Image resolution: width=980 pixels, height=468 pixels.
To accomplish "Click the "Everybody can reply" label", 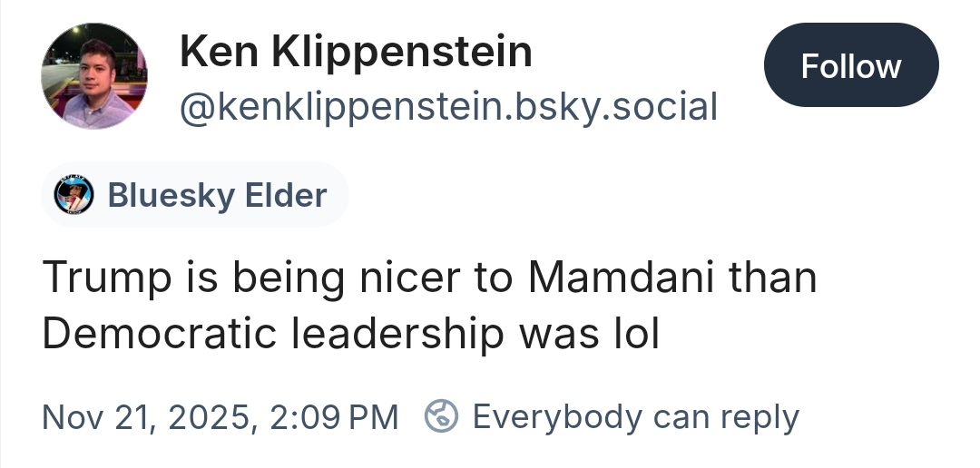I will pyautogui.click(x=635, y=417).
